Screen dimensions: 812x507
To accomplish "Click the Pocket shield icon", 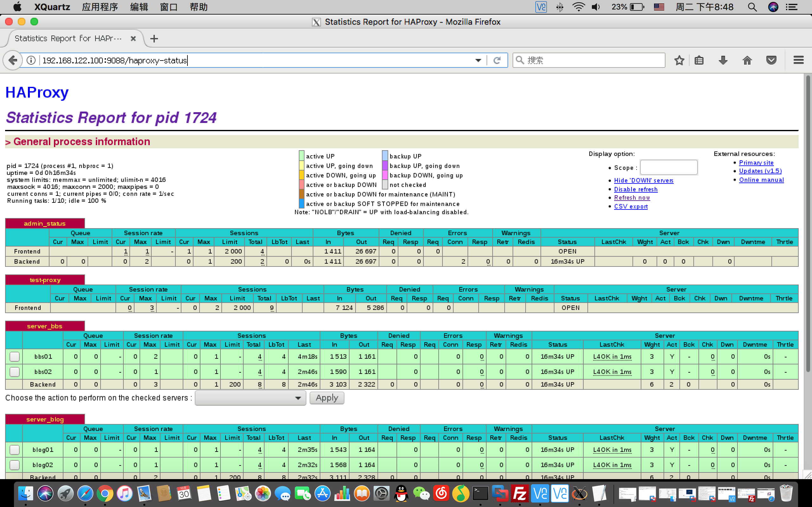I will pyautogui.click(x=771, y=60).
